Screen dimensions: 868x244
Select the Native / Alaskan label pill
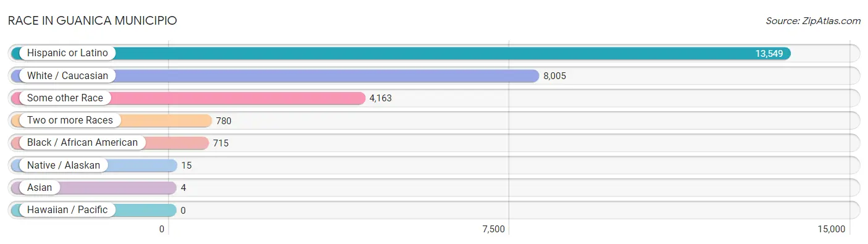click(64, 165)
